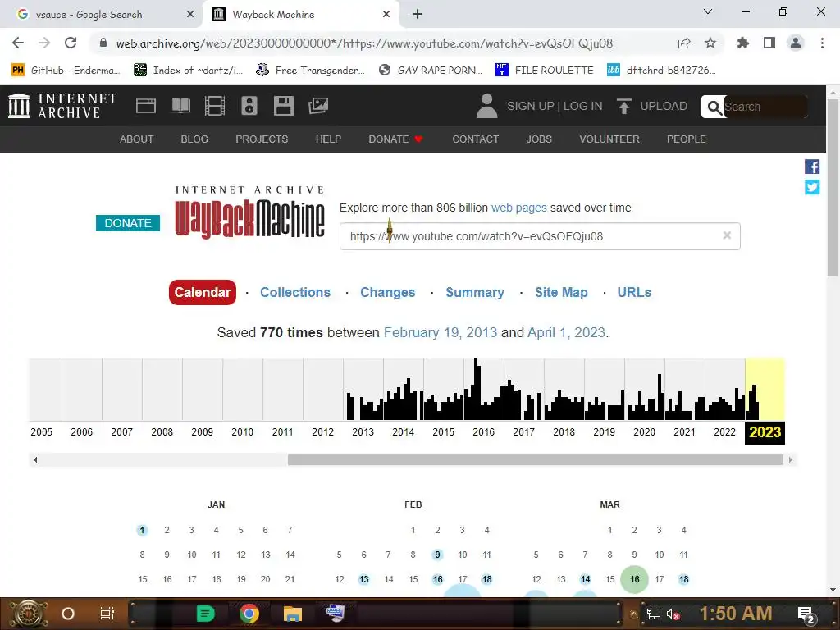
Task: Click into the Wayback URL input field
Action: click(x=540, y=236)
